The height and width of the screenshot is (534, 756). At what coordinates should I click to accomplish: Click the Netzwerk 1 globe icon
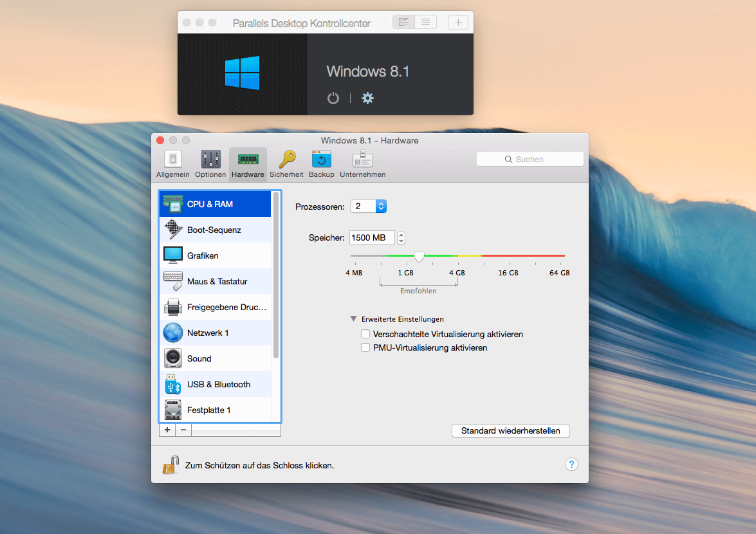pos(172,333)
